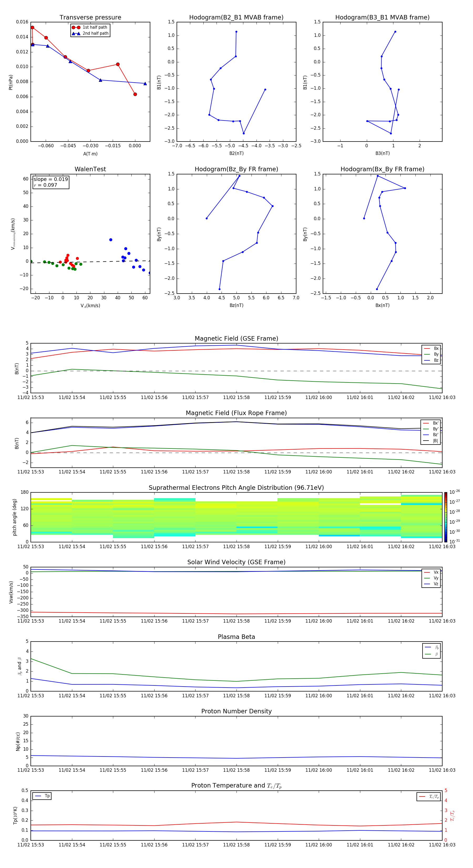Screen dimensions: 473x868
Task: Click the top red point in Transverse pressure
Action: coord(32,28)
